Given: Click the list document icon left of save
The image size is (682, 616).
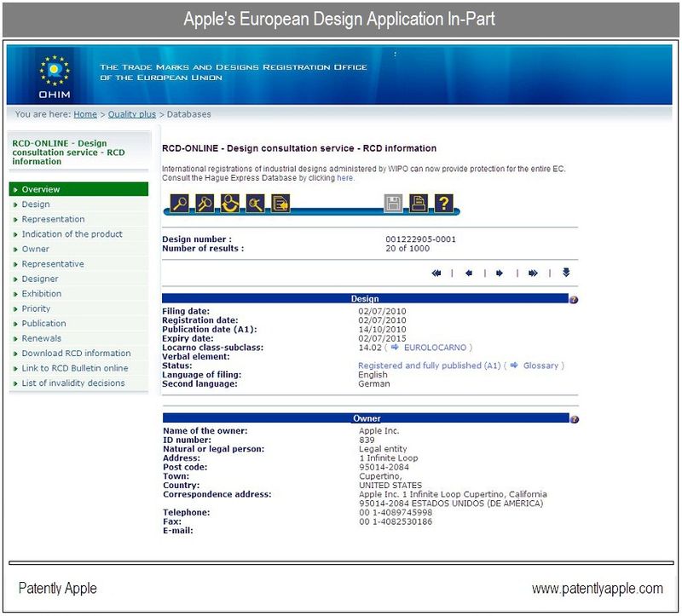Looking at the screenshot, I should (280, 203).
